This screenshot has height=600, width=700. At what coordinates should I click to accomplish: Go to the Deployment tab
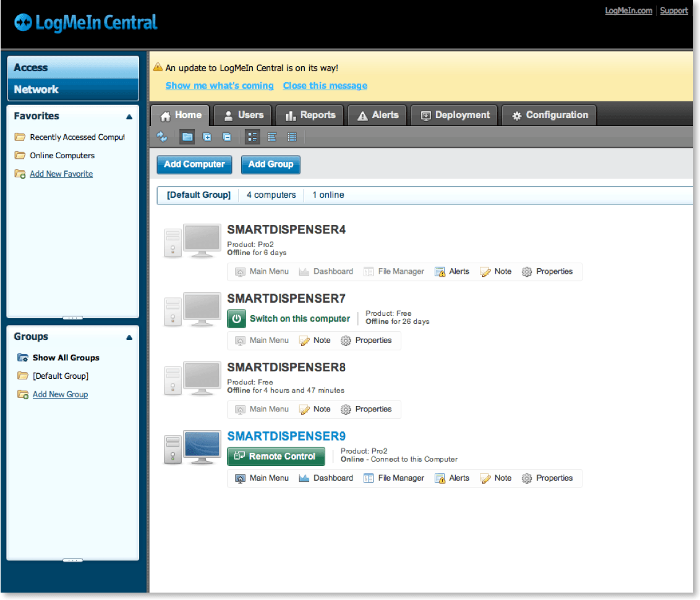pyautogui.click(x=455, y=115)
